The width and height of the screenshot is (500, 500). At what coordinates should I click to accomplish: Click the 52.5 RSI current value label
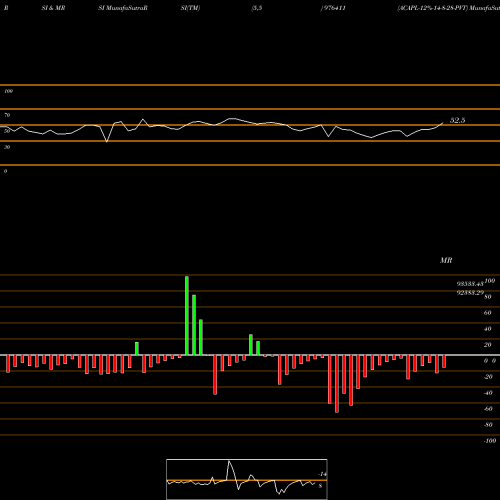pyautogui.click(x=457, y=120)
